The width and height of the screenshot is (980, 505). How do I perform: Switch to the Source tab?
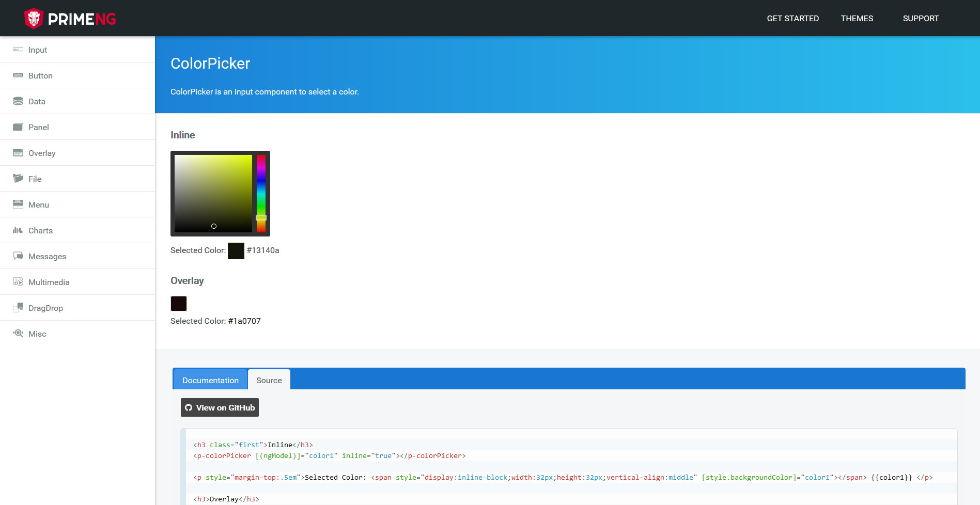tap(269, 380)
